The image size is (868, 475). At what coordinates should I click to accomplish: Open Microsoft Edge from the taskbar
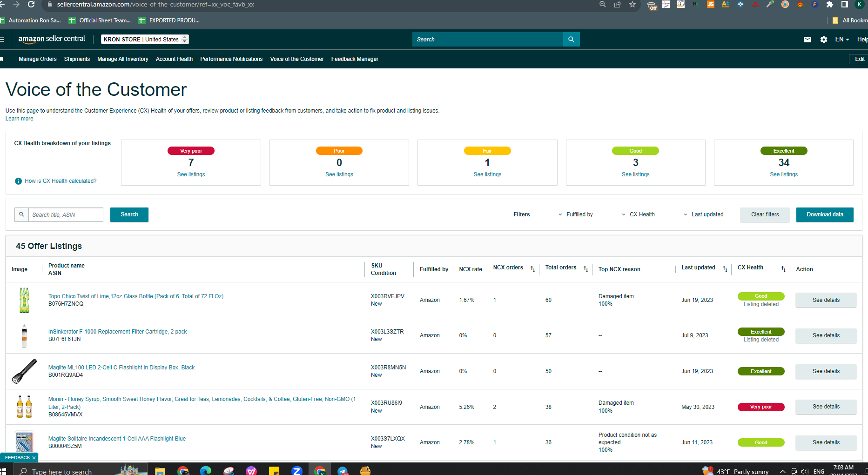click(206, 471)
